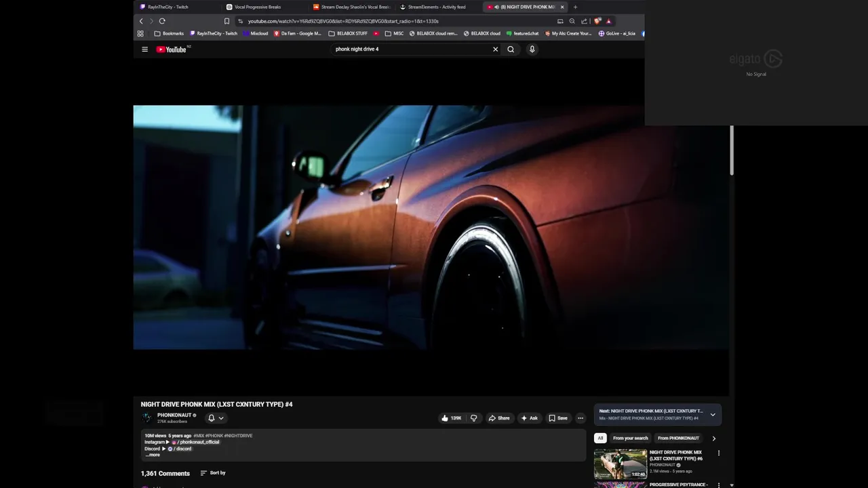Click the browser share page icon
868x488 pixels.
point(584,21)
